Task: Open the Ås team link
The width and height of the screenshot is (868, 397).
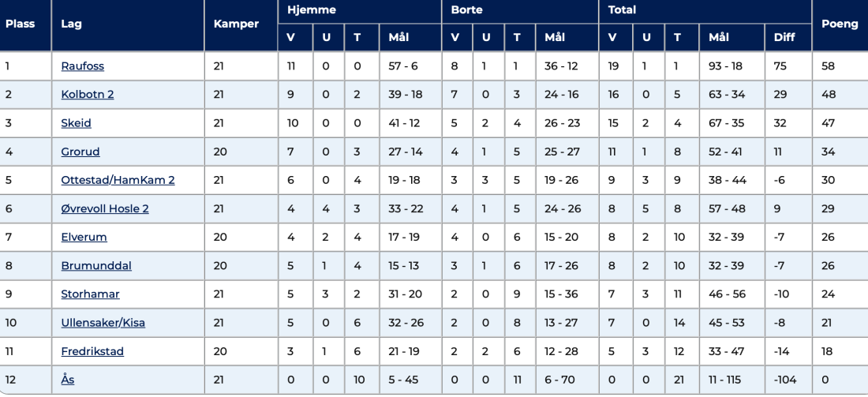Action: pos(68,380)
